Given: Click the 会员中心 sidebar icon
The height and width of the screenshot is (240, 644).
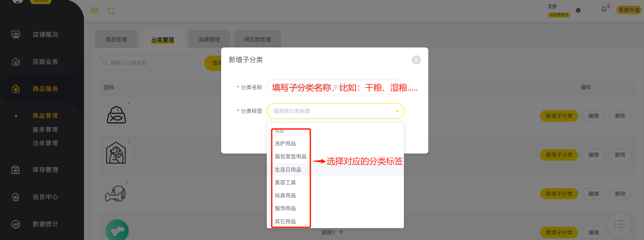Looking at the screenshot, I should point(16,197).
